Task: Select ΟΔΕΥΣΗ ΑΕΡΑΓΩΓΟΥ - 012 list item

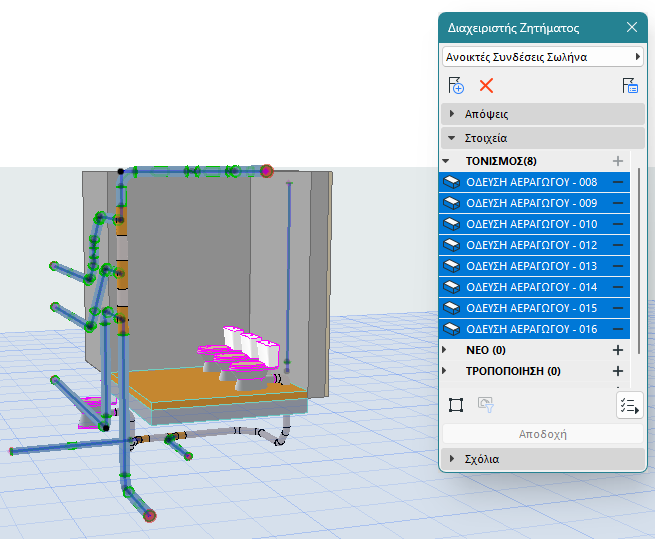Action: pyautogui.click(x=531, y=245)
